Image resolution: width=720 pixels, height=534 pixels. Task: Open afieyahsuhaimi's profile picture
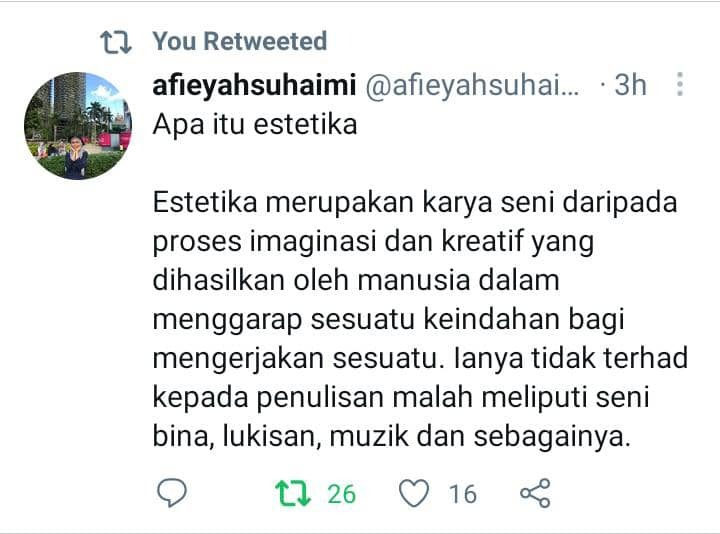pos(78,125)
